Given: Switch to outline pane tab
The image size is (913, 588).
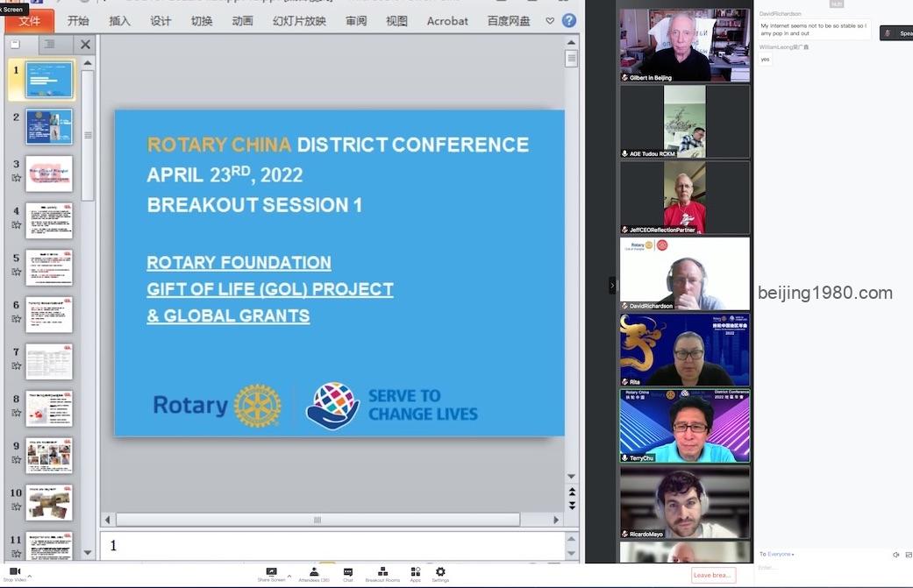Looking at the screenshot, I should pyautogui.click(x=50, y=44).
